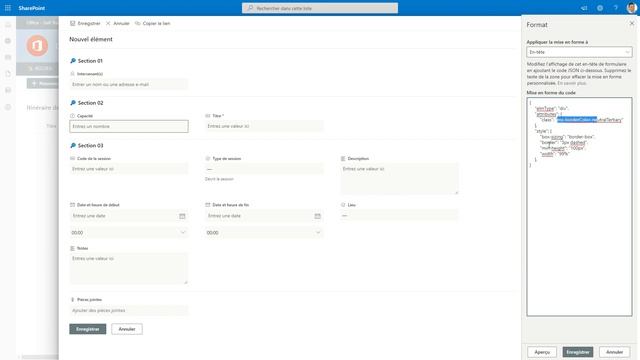Click Annuler in the form toolbar

(118, 23)
